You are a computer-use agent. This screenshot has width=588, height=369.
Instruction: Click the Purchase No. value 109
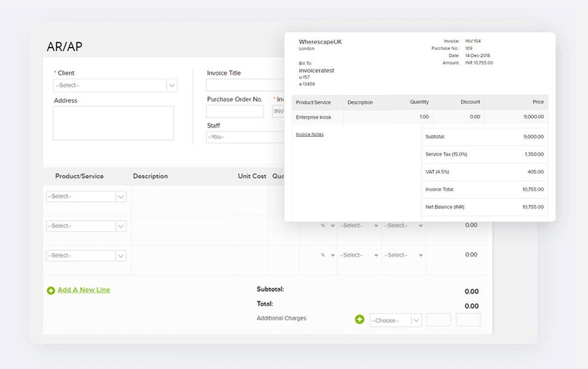point(469,48)
